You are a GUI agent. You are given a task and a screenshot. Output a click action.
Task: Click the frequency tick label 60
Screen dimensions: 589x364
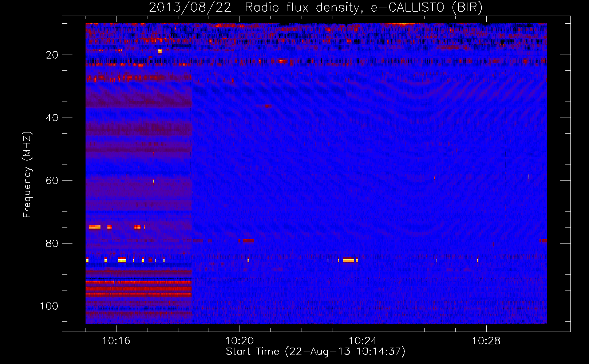coord(52,181)
